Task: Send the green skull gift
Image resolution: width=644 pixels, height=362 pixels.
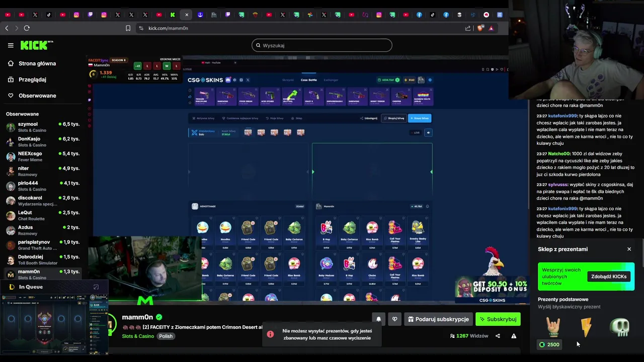Action: point(620,327)
